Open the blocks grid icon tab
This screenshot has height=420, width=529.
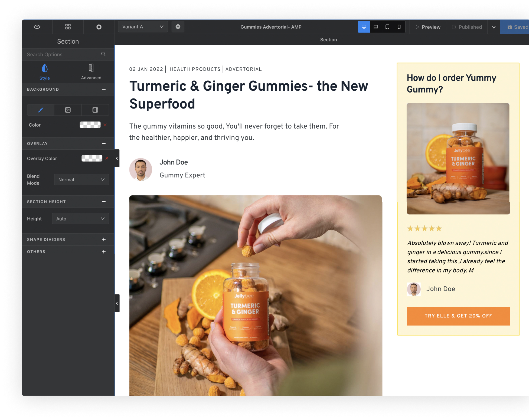coord(68,27)
